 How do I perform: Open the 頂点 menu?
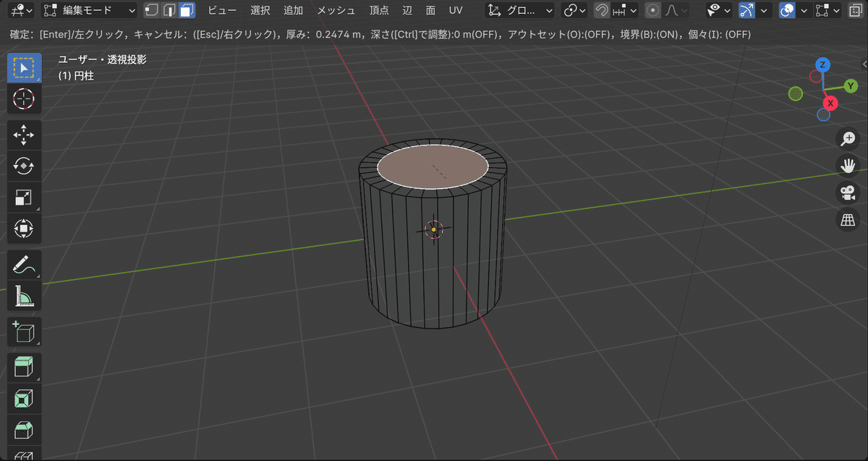click(x=379, y=10)
